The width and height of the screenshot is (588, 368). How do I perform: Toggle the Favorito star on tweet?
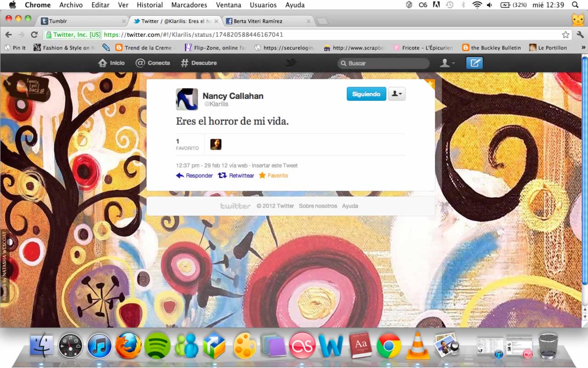coord(262,175)
